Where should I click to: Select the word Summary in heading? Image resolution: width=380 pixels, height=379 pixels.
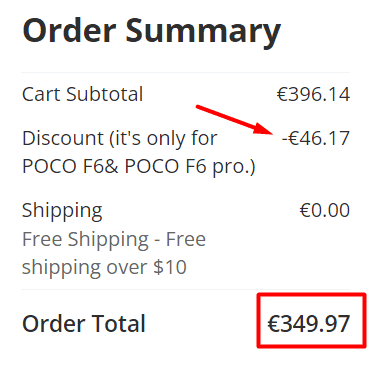(x=203, y=32)
